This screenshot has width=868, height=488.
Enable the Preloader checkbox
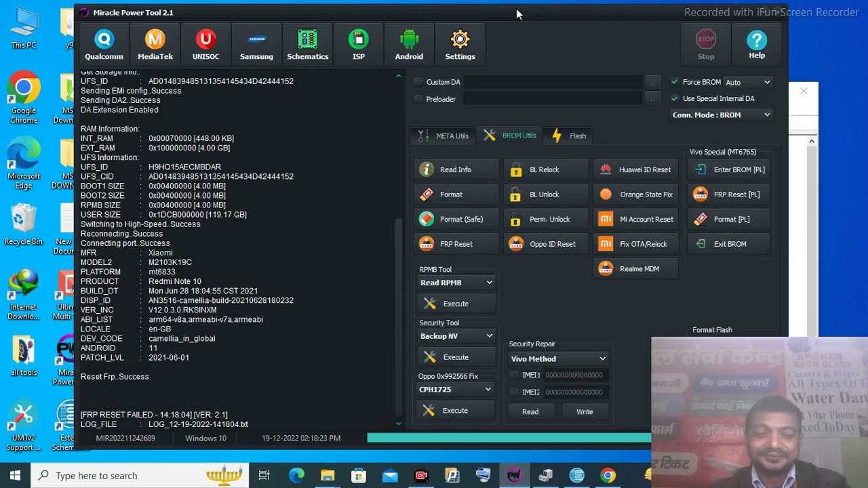[418, 99]
